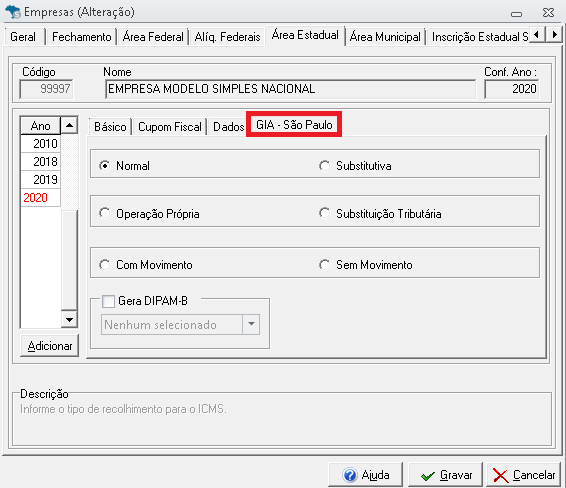Switch to the Área Municipal tab
This screenshot has height=488, width=566.
point(385,36)
